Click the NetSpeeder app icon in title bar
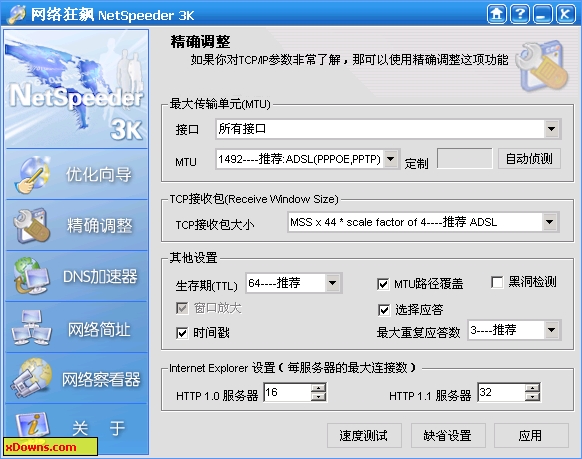Viewport: 582px width, 459px height. point(16,15)
